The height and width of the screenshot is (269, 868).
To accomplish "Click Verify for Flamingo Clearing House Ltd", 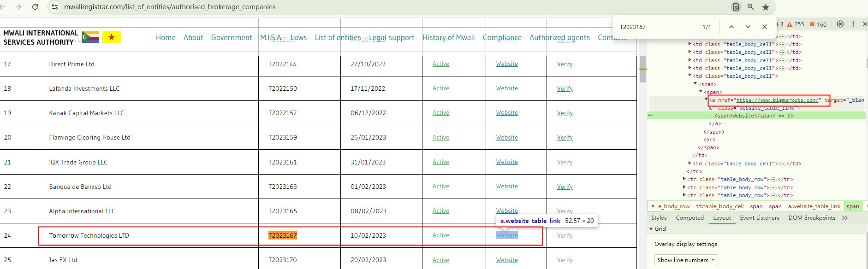I will (565, 137).
